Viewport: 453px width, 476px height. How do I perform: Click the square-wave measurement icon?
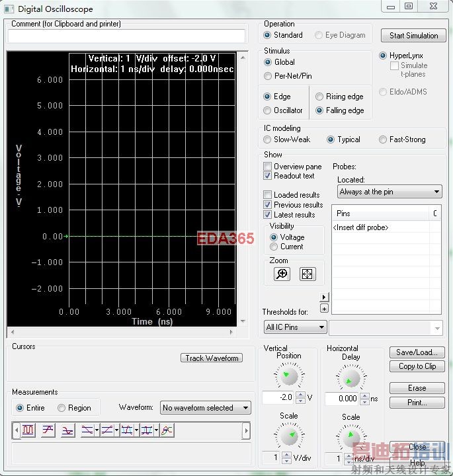(x=28, y=430)
